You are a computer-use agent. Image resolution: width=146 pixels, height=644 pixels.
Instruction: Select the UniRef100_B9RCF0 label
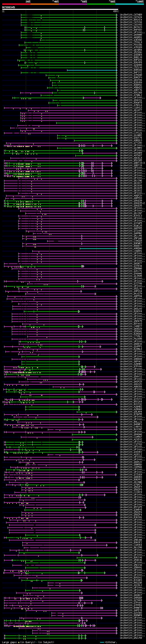coord(131,77)
